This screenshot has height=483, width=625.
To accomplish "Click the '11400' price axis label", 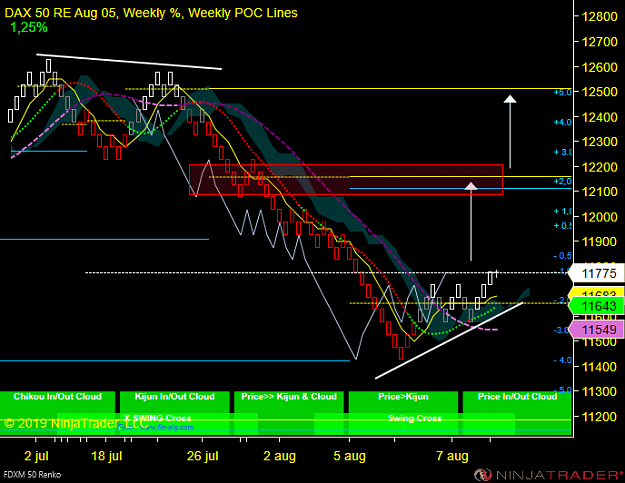I will 599,367.
